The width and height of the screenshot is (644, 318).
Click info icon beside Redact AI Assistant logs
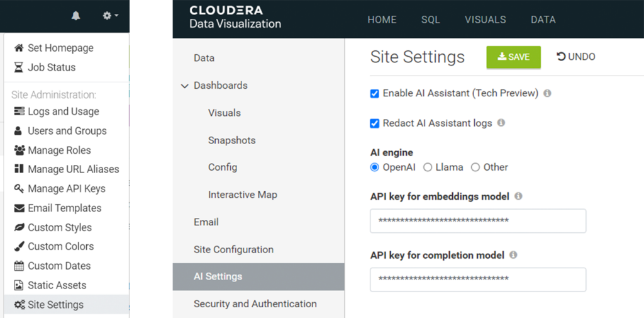click(x=501, y=123)
